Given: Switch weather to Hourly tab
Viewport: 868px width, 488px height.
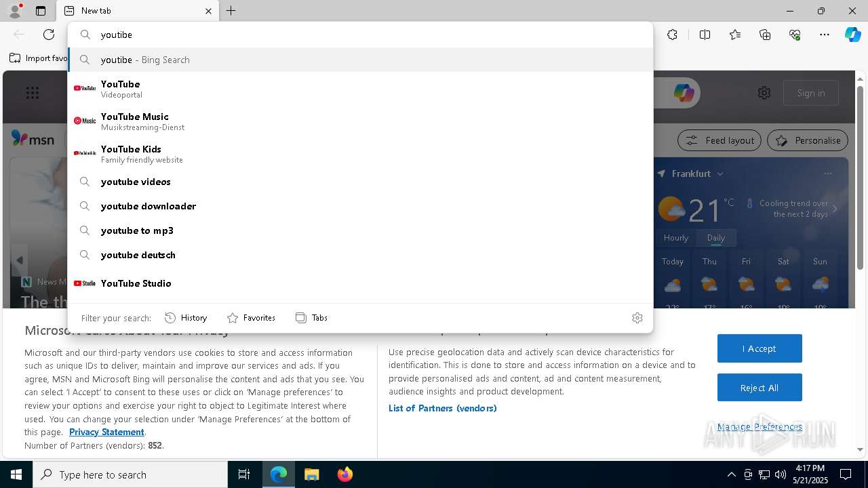Looking at the screenshot, I should 676,238.
